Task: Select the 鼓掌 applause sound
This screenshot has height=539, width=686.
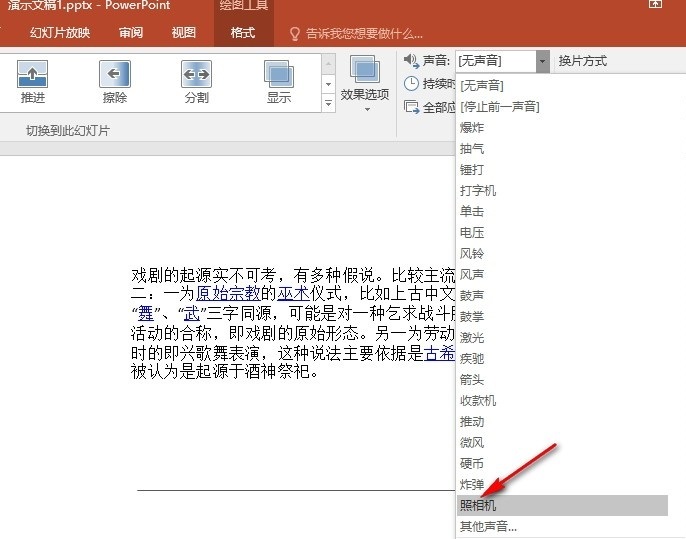Action: click(x=472, y=317)
